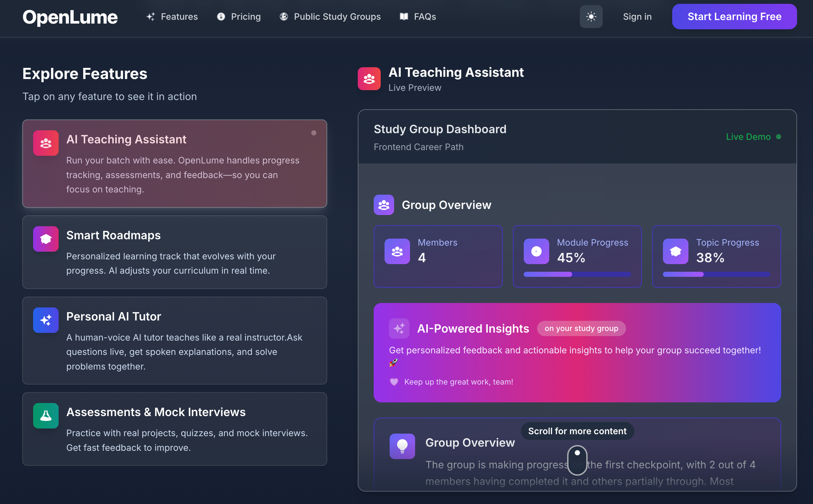Click the Smart Roadmaps graduation cap icon
Viewport: 813px width, 504px height.
(x=46, y=239)
